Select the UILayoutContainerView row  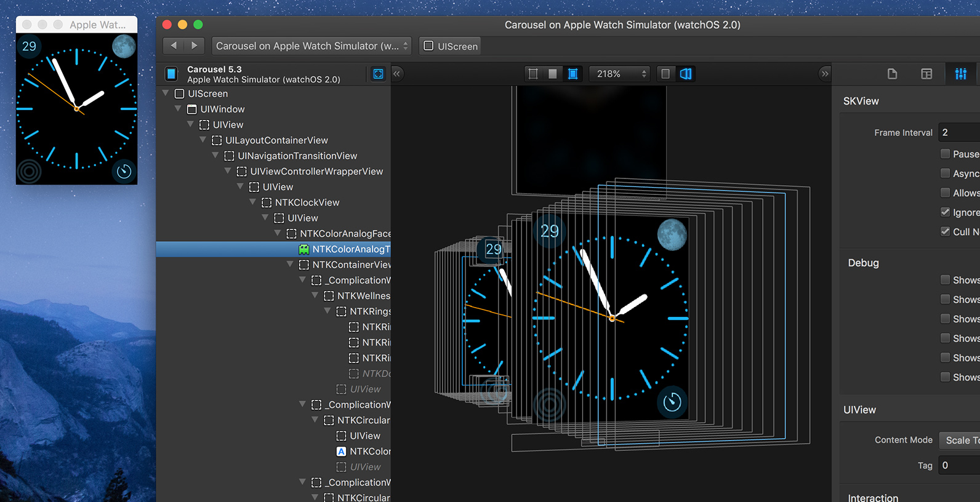pos(273,140)
